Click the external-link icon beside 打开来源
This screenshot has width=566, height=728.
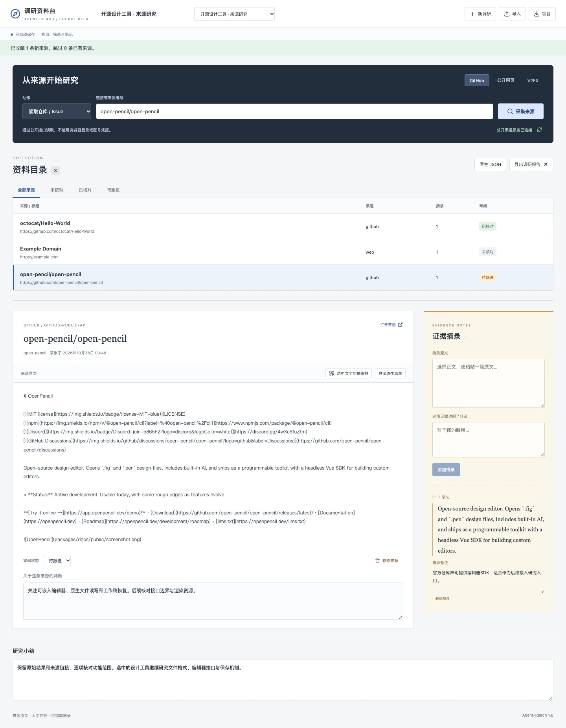coord(400,325)
